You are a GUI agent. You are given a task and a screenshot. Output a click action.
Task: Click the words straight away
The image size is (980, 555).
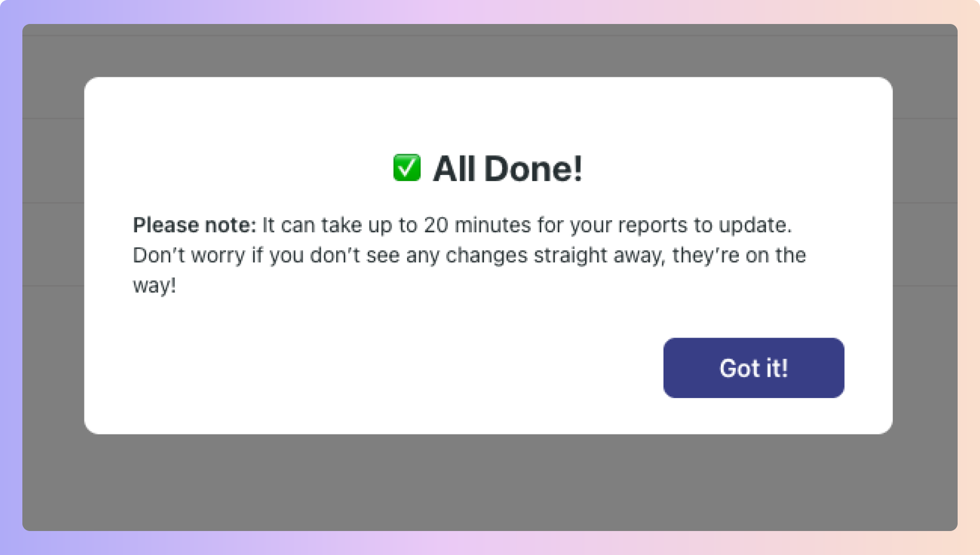coord(600,255)
